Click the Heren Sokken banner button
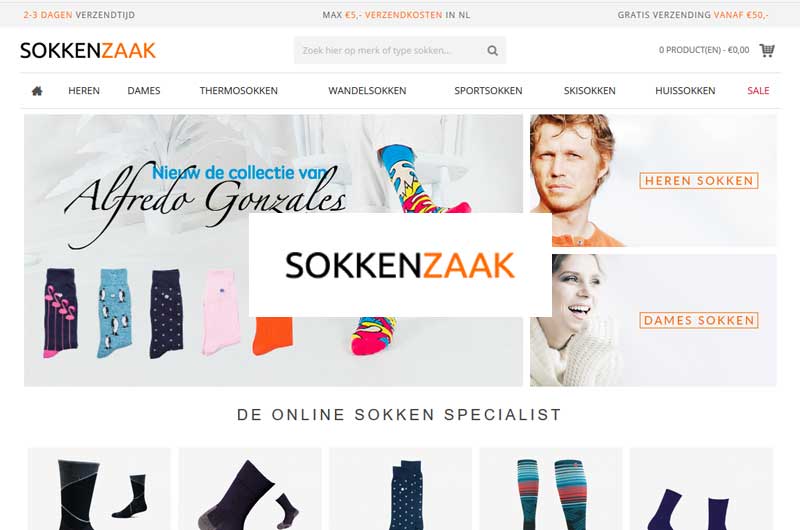This screenshot has width=800, height=530. [699, 181]
